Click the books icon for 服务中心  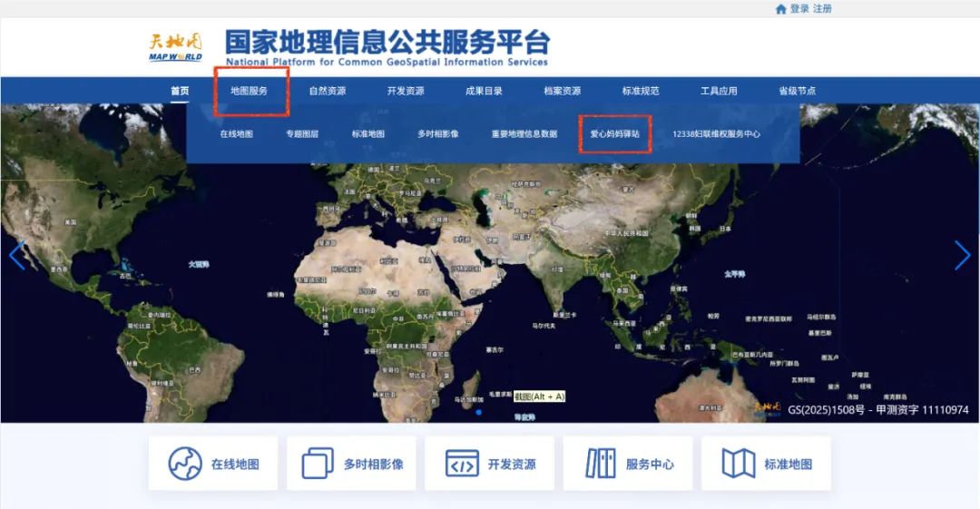tap(600, 464)
